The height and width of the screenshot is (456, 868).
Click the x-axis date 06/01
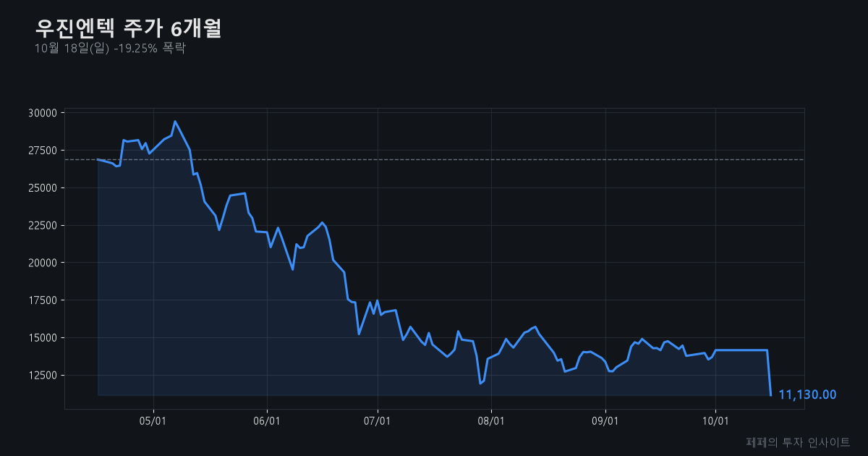point(268,422)
